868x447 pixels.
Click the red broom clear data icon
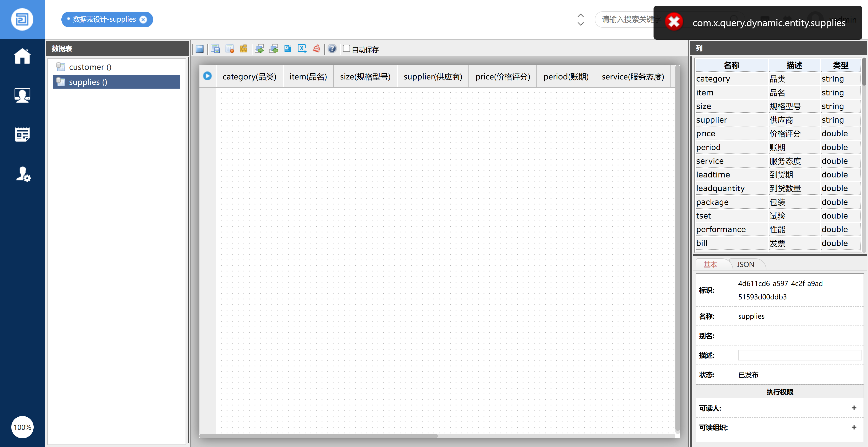(x=316, y=49)
